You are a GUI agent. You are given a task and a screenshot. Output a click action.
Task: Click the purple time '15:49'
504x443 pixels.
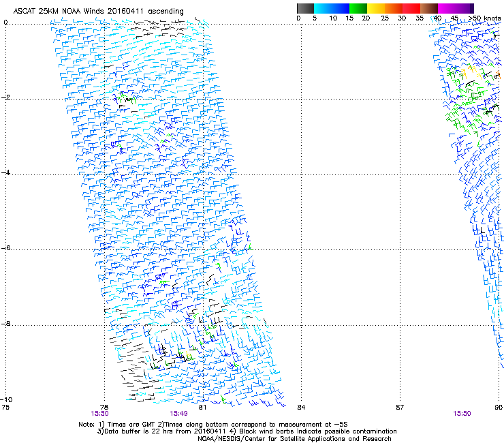(x=178, y=414)
